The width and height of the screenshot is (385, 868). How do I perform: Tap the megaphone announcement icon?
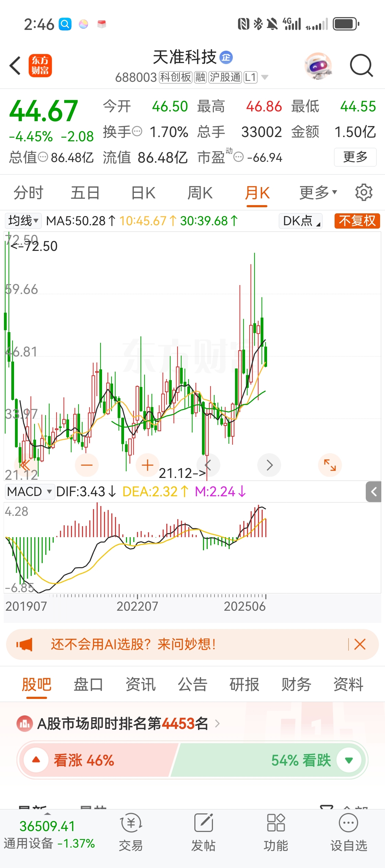24,644
